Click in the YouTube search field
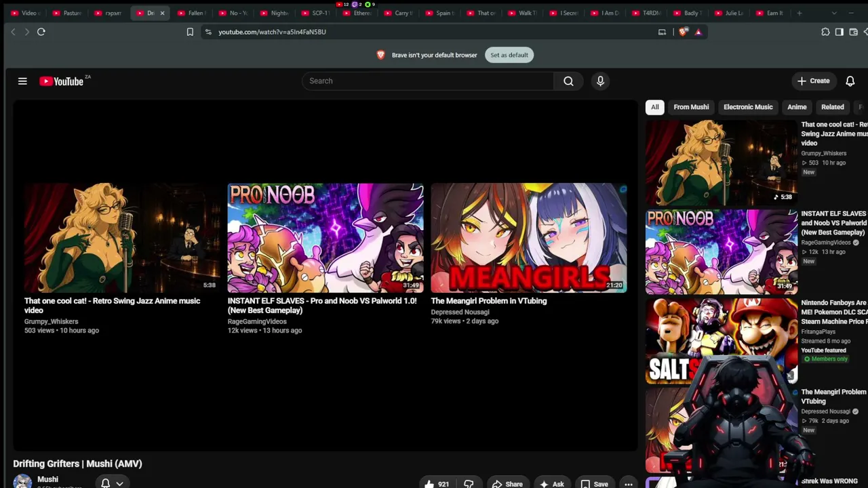 point(428,81)
